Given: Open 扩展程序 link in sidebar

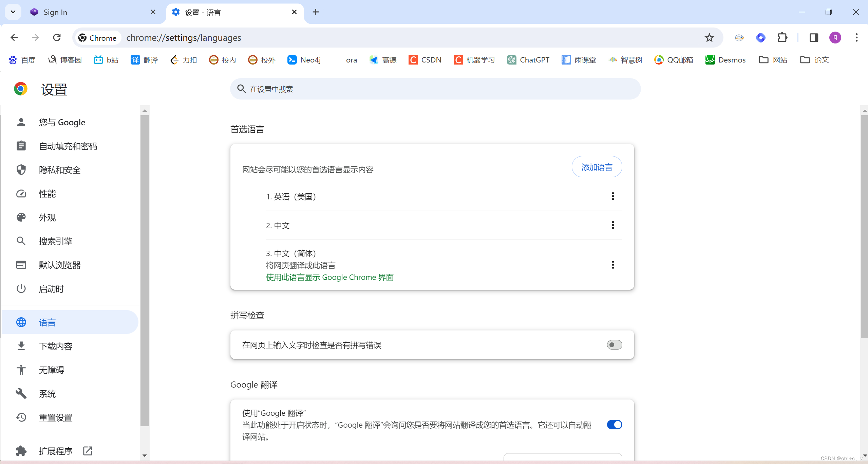Looking at the screenshot, I should [x=56, y=451].
